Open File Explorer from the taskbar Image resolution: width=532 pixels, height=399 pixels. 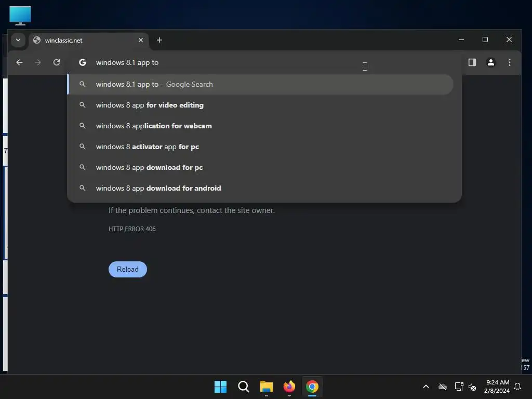267,387
